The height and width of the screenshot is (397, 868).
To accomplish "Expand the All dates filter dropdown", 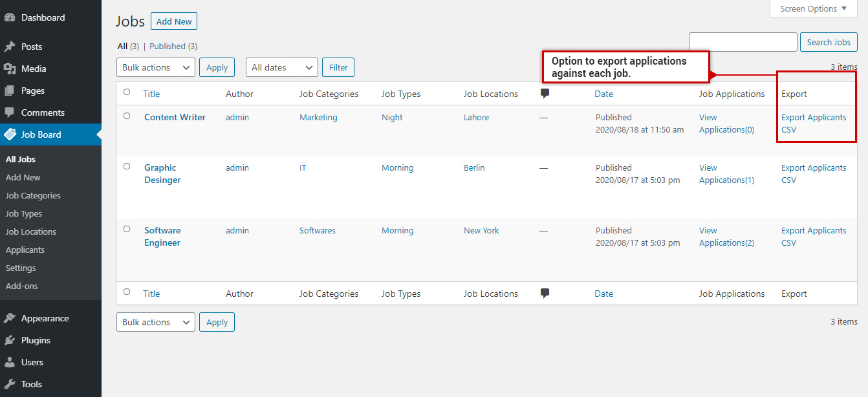I will [x=281, y=67].
